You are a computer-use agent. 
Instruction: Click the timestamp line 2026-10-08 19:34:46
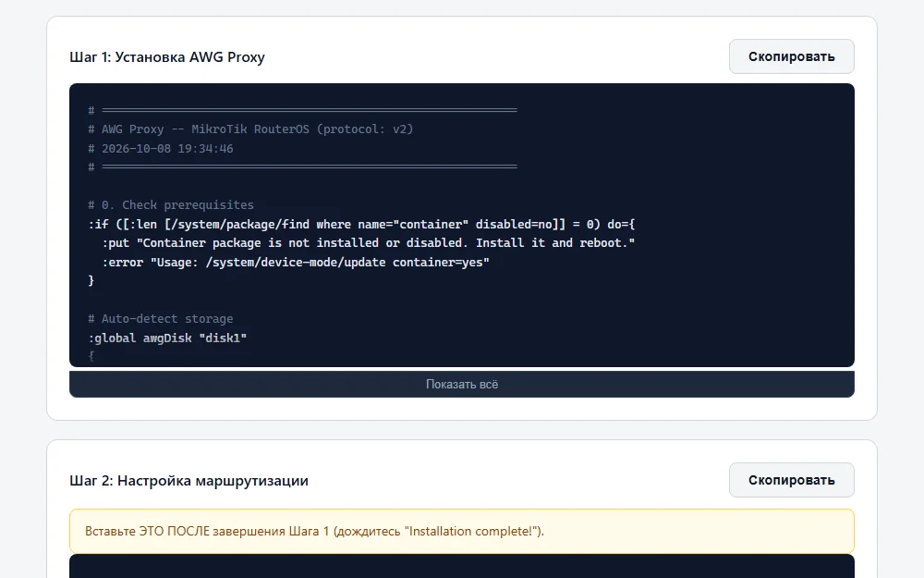tap(161, 149)
